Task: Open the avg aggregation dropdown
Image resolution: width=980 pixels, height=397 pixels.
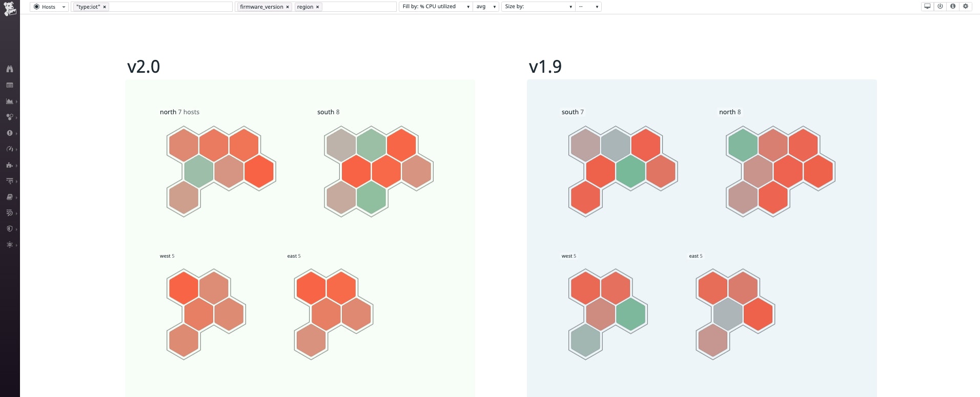Action: coord(486,7)
